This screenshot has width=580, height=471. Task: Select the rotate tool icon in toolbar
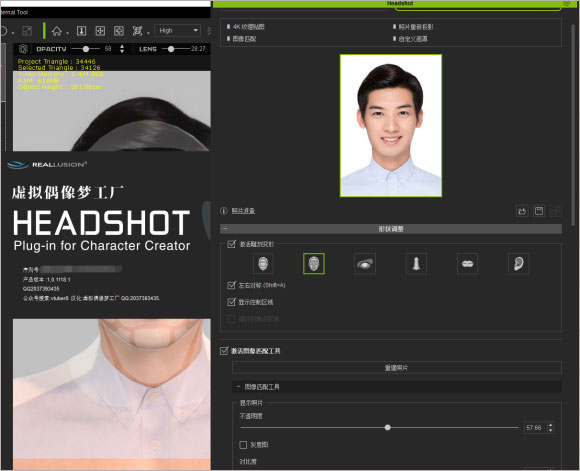[x=119, y=31]
